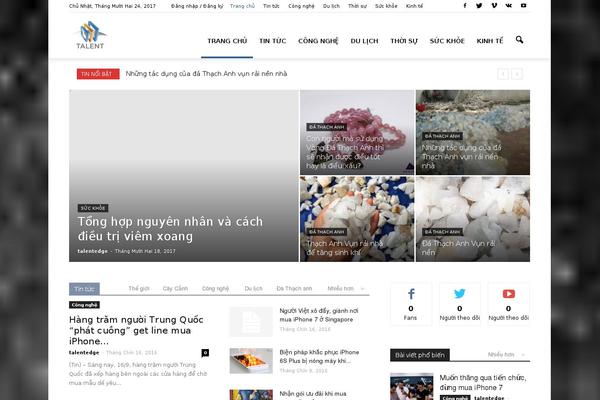600x400 pixels.
Task: Open Nhận gói ưu đãi khi mua article
Action: click(313, 394)
